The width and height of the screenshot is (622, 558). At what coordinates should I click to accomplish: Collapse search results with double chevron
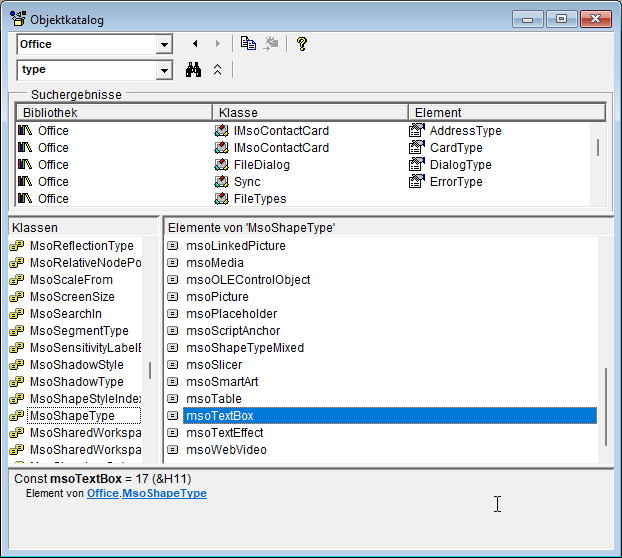click(218, 70)
